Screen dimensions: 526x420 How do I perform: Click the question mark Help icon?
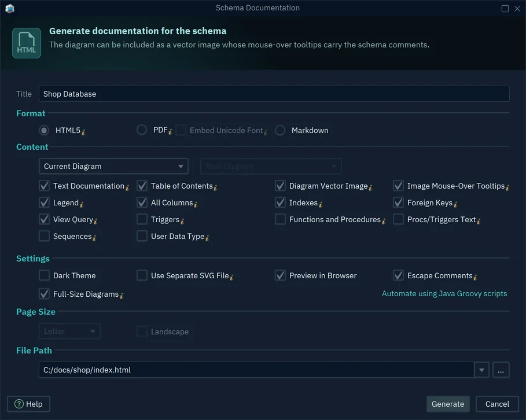[19, 404]
